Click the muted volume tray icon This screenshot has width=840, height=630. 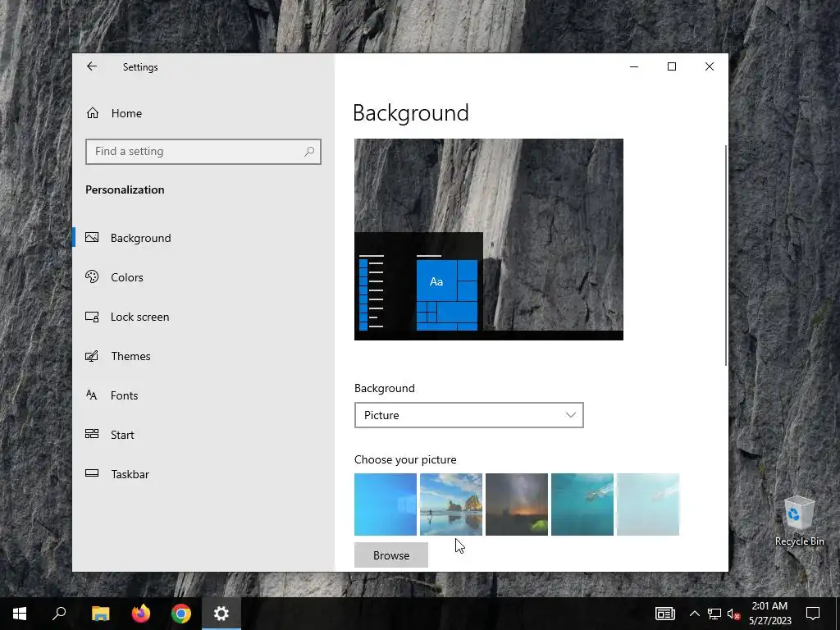733,614
